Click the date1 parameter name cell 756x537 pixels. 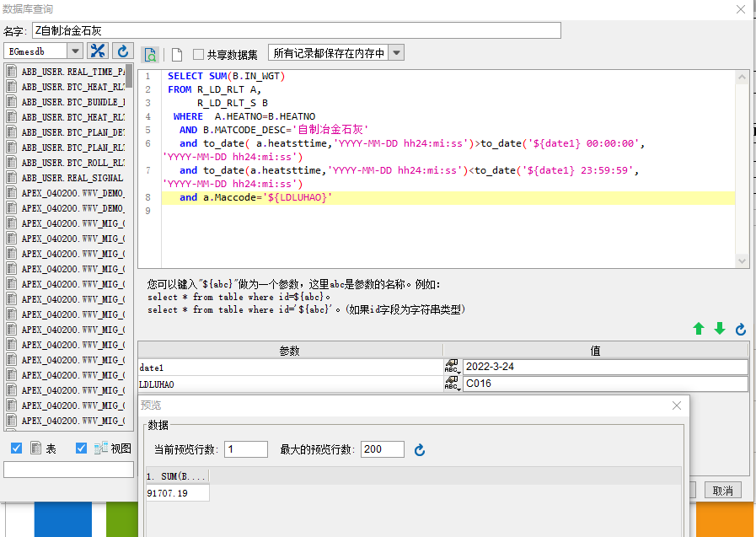[290, 368]
